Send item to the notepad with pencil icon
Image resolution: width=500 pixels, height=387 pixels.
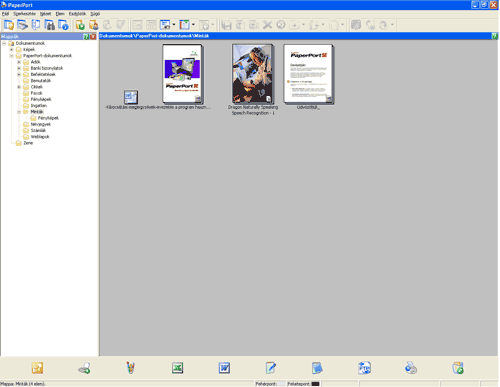point(271,368)
